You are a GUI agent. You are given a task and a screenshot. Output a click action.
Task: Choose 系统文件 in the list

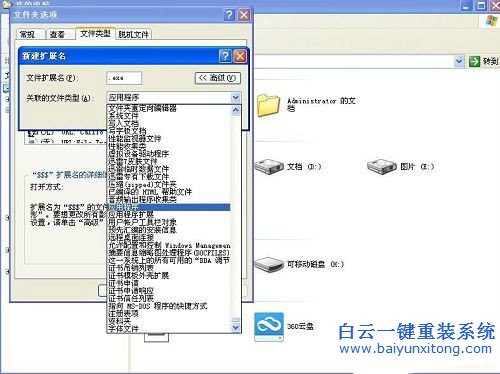point(169,116)
